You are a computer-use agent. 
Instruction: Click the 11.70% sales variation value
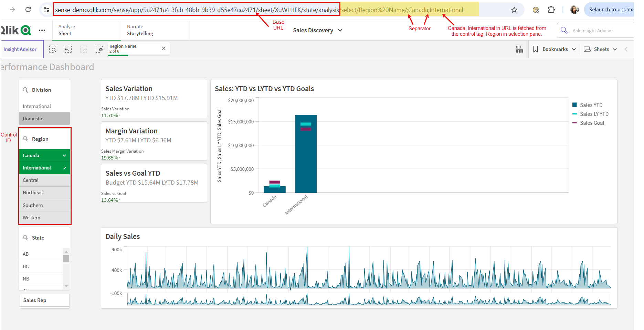(x=109, y=115)
